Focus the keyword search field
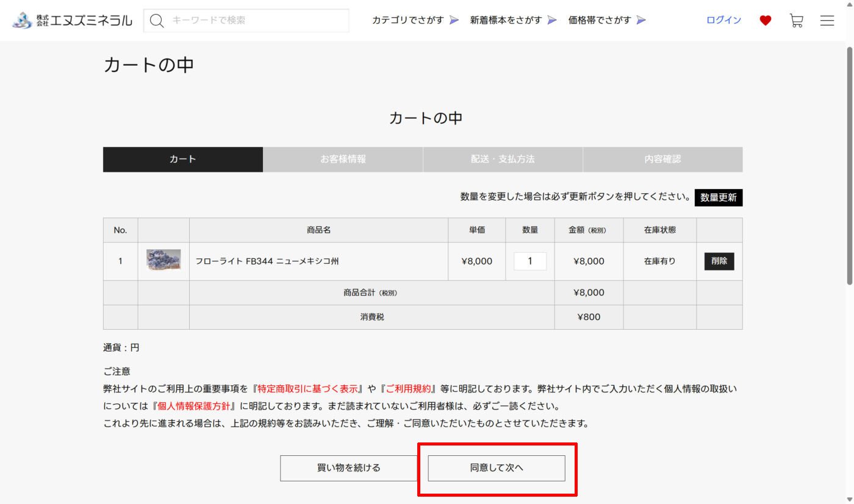 (x=256, y=20)
